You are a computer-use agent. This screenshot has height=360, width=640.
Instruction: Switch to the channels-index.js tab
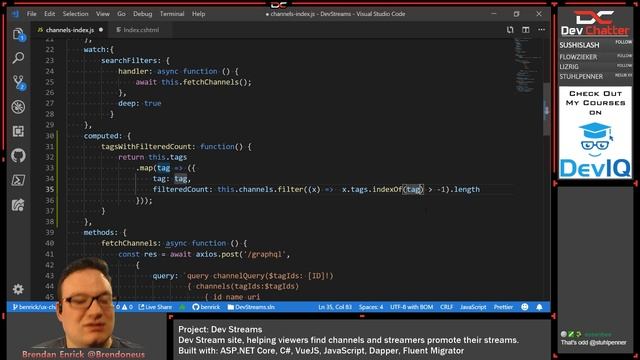coord(70,30)
